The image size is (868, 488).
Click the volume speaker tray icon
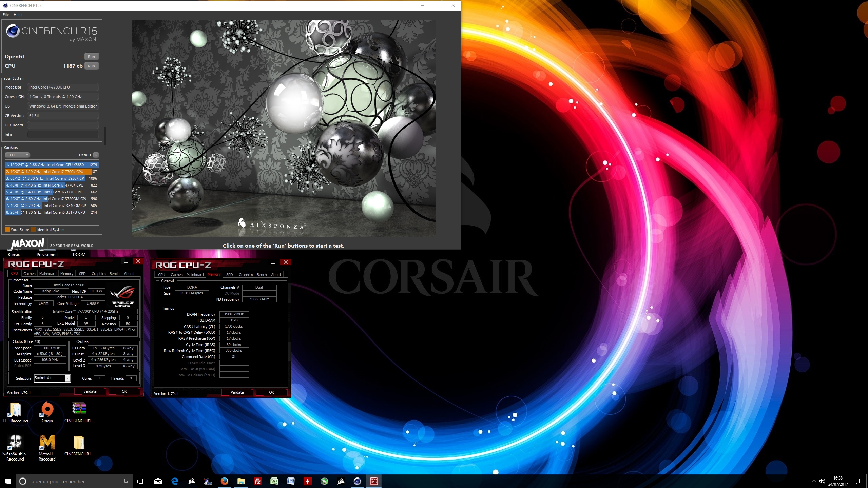coord(822,481)
